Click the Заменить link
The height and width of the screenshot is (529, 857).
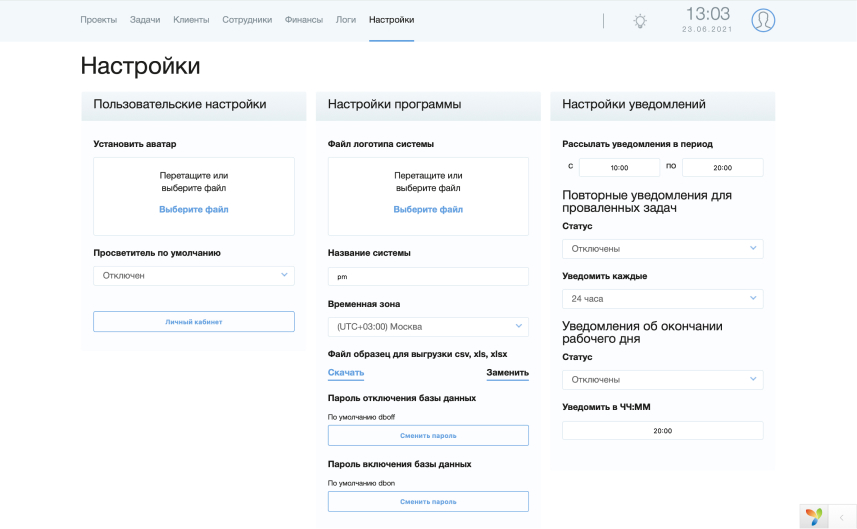[x=507, y=373]
